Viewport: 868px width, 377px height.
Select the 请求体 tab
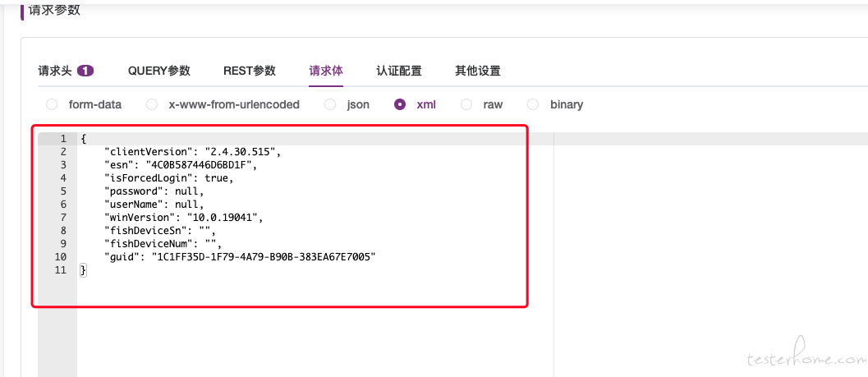pyautogui.click(x=326, y=71)
